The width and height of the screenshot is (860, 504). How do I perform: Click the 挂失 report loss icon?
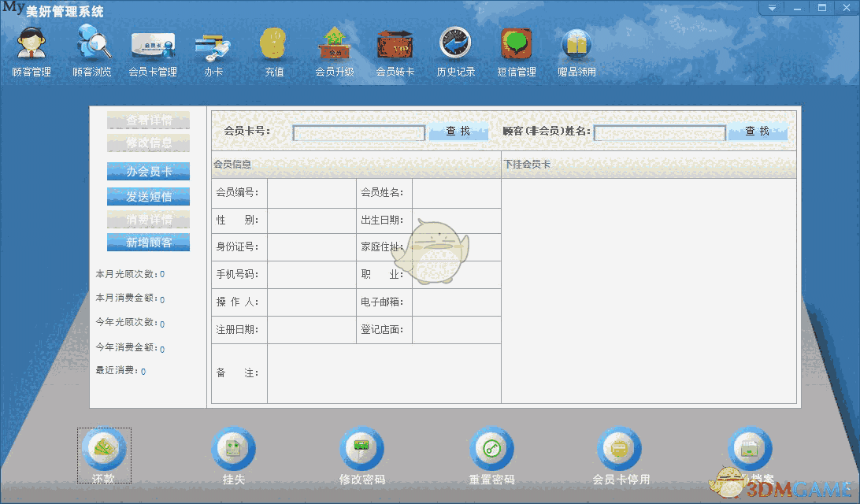(x=234, y=449)
